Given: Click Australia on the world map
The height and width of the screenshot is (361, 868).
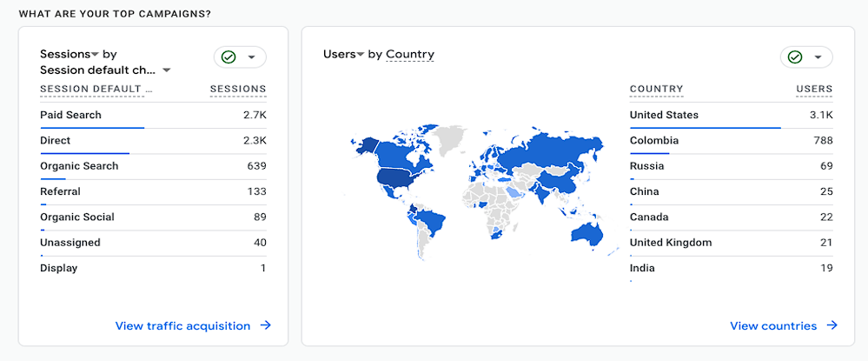Looking at the screenshot, I should click(x=586, y=233).
